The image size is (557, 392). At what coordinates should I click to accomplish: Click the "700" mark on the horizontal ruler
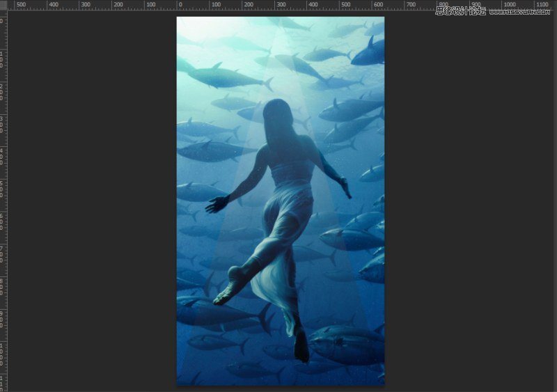[411, 5]
